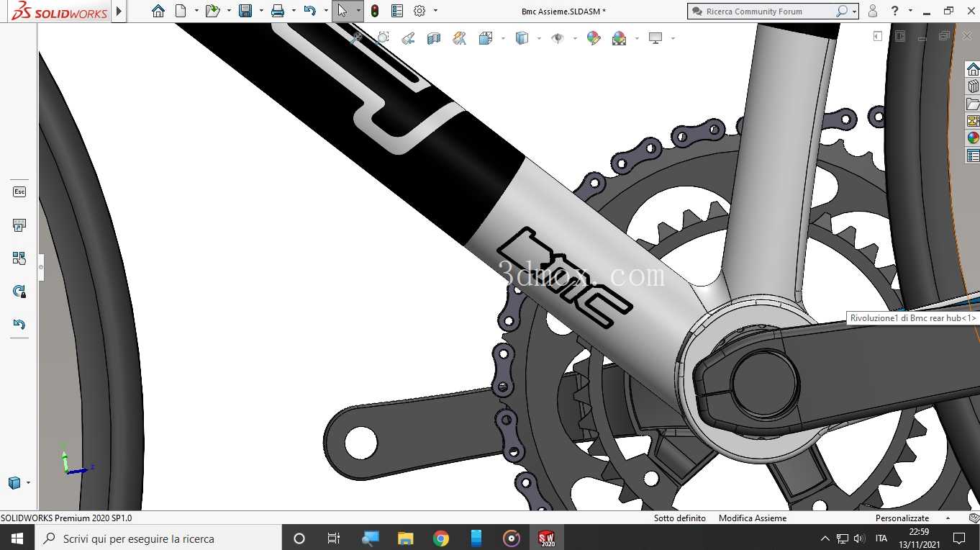Open the New document dropdown arrow
This screenshot has height=550, width=980.
click(196, 11)
